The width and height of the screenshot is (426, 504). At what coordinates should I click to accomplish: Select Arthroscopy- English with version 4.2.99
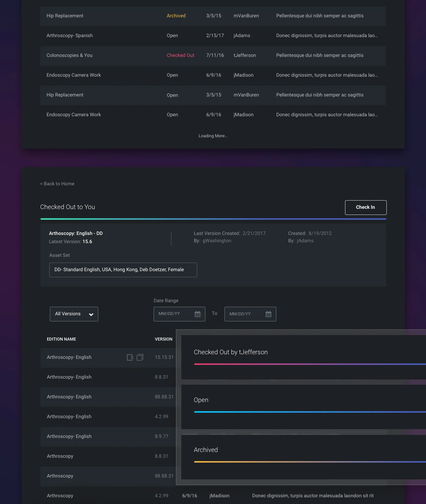pos(108,417)
